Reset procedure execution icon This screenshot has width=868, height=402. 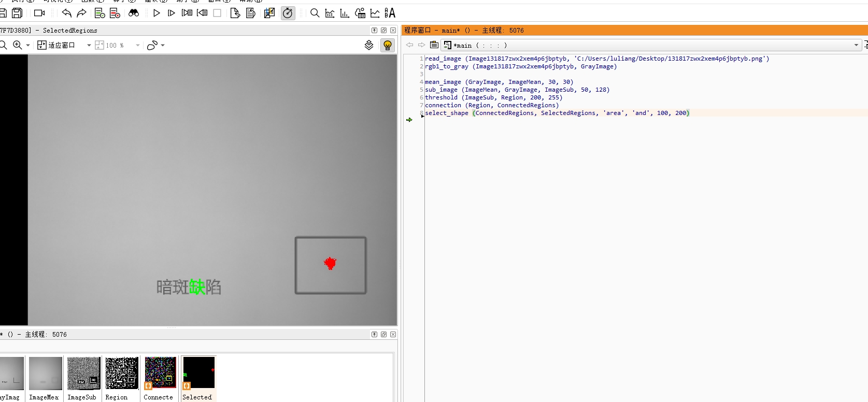251,13
